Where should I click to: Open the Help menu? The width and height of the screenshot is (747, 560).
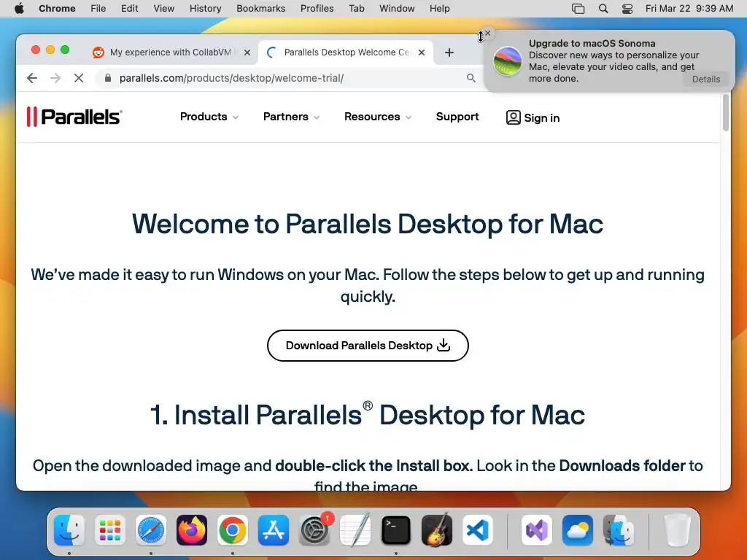point(439,9)
